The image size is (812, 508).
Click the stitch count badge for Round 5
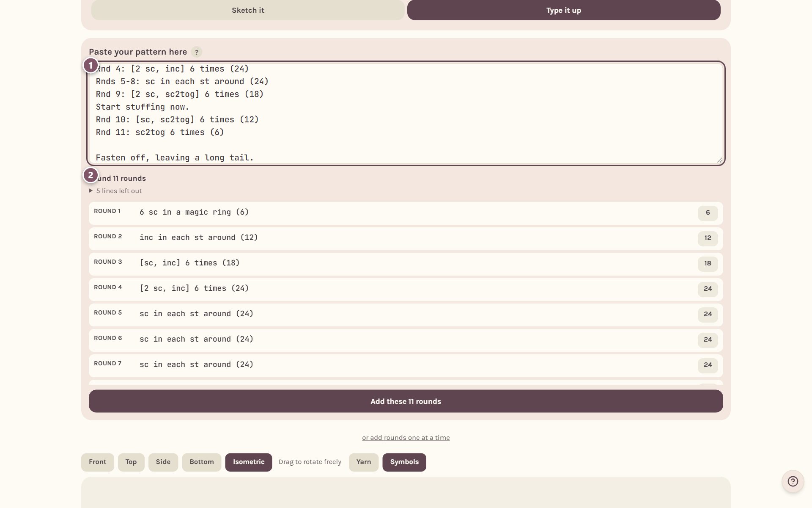[708, 315]
